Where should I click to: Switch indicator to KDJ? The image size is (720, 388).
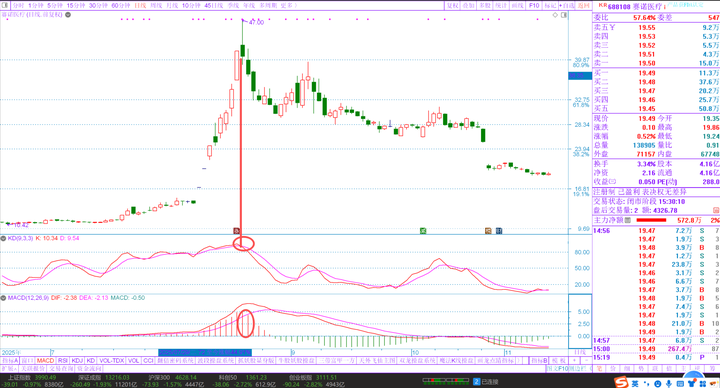(x=77, y=360)
